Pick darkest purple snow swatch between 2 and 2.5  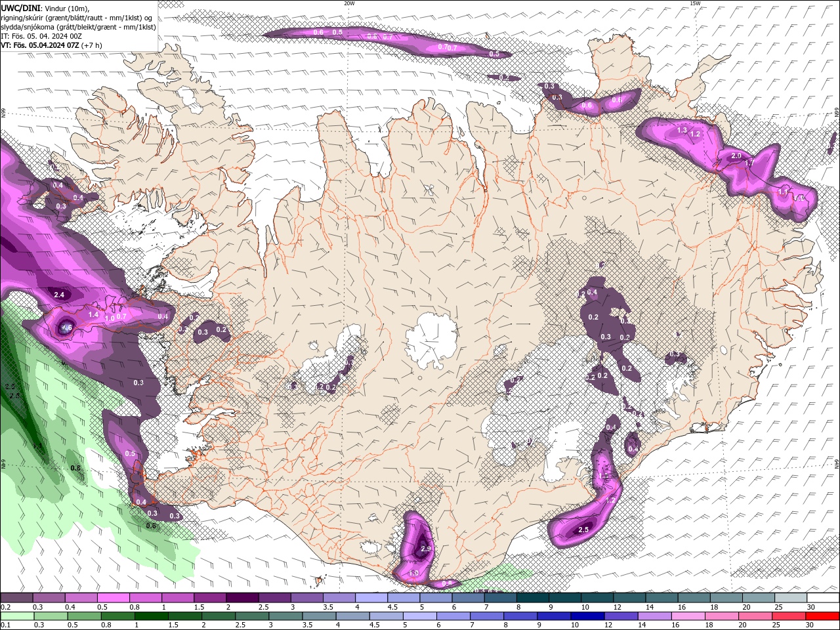[242, 597]
